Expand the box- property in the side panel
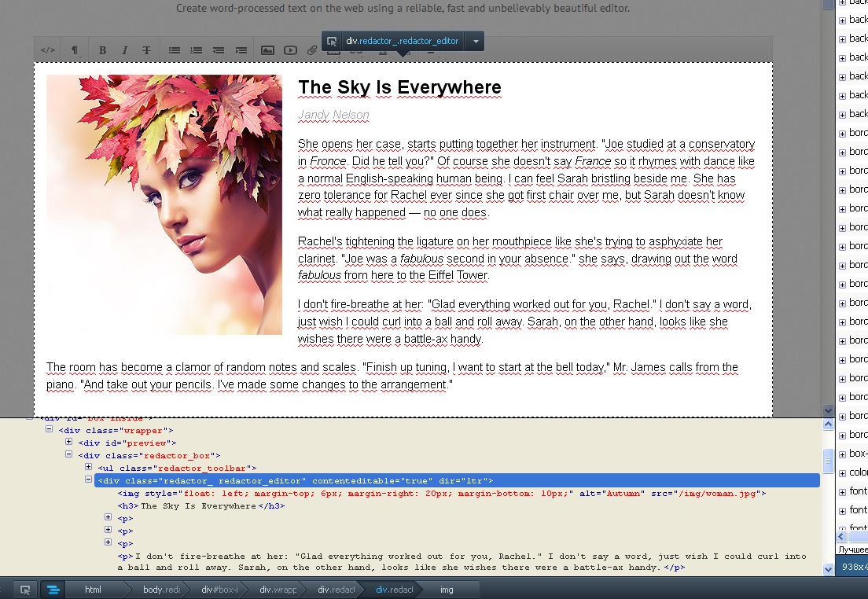868x599 pixels. point(842,454)
